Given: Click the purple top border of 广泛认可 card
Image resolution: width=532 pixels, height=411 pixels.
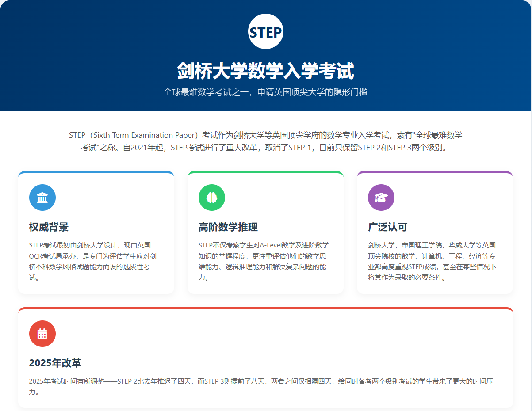Looking at the screenshot, I should click(x=435, y=172).
